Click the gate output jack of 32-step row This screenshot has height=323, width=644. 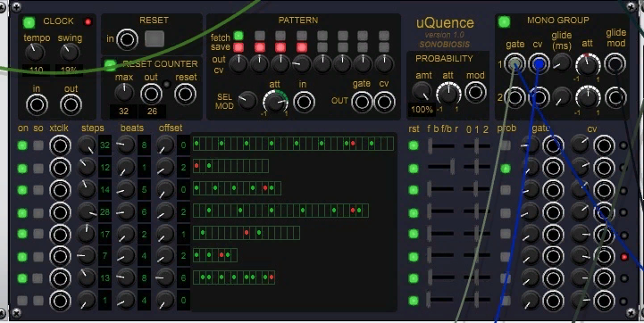coord(553,145)
